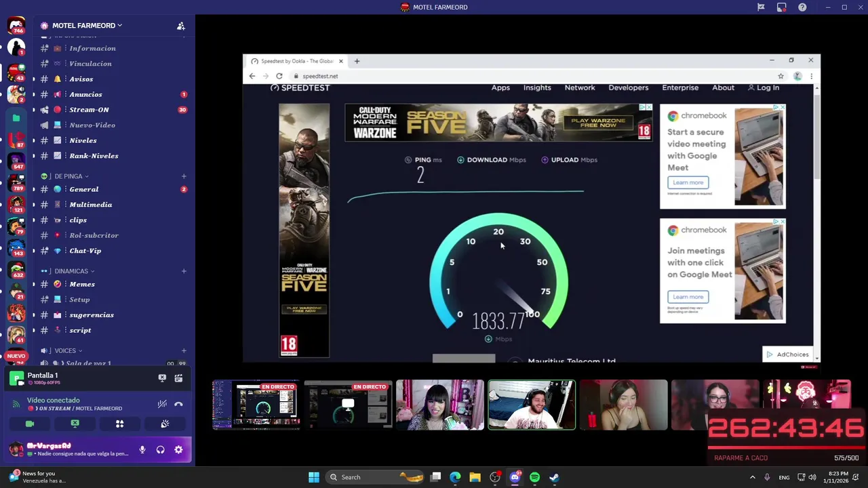The height and width of the screenshot is (488, 868).
Task: Bookmark the page with the star icon
Action: pyautogui.click(x=781, y=76)
